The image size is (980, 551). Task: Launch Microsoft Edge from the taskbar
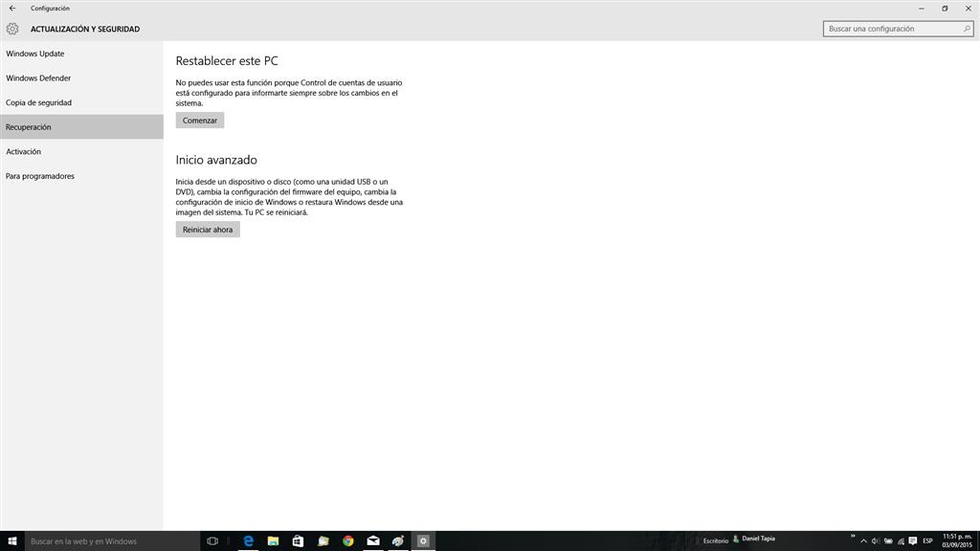(248, 541)
